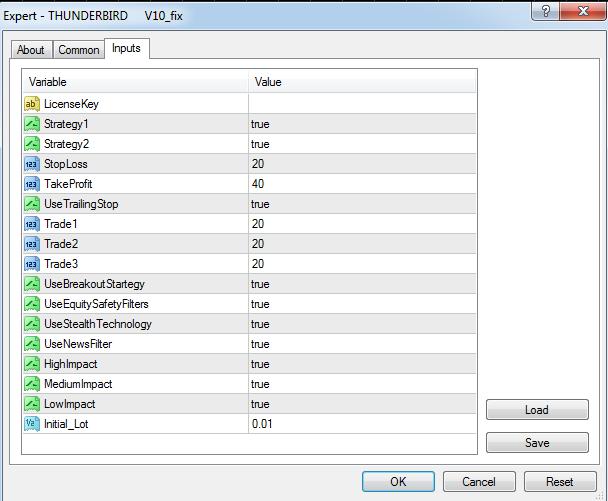This screenshot has width=608, height=501.
Task: Click the MediumImpact boolean icon
Action: coord(32,384)
